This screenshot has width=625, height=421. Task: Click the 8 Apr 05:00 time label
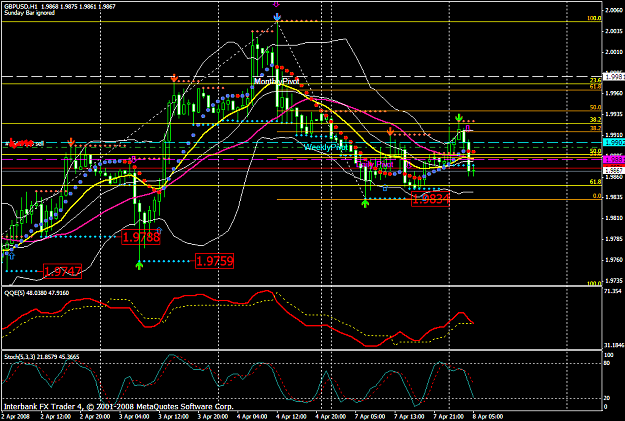pos(488,417)
